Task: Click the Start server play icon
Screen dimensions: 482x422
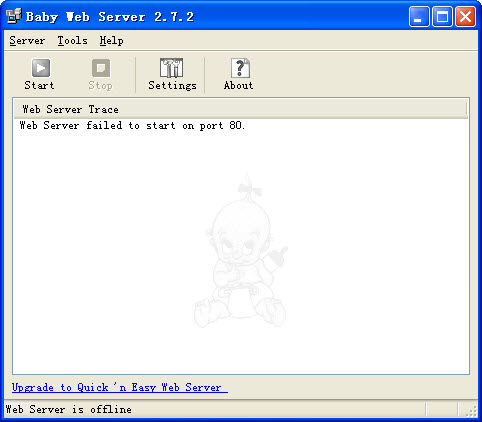Action: [x=41, y=68]
